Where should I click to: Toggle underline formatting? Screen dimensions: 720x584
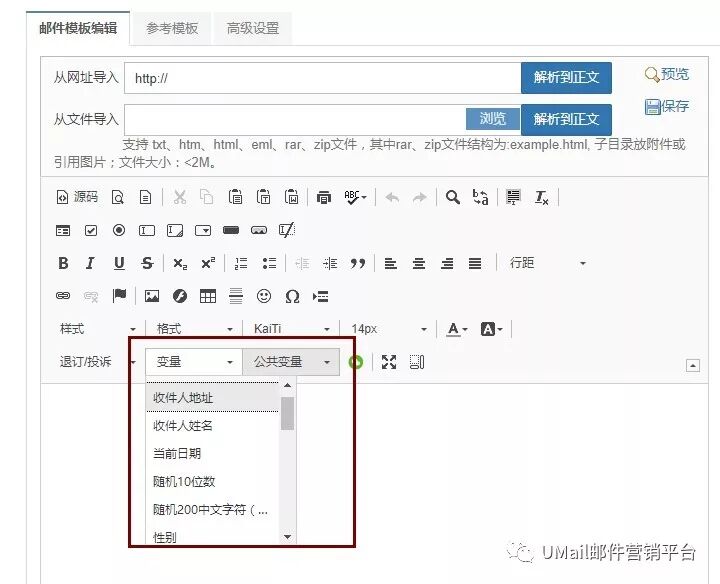[119, 263]
